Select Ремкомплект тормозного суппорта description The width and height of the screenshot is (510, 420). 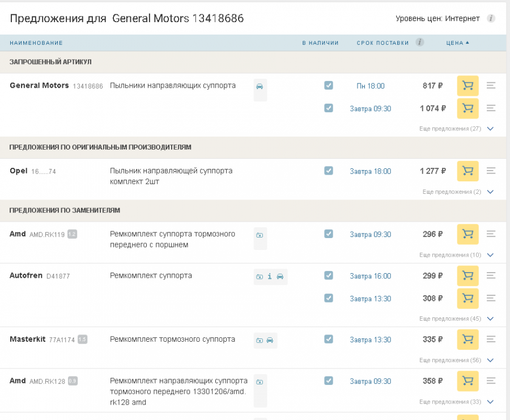tap(172, 340)
